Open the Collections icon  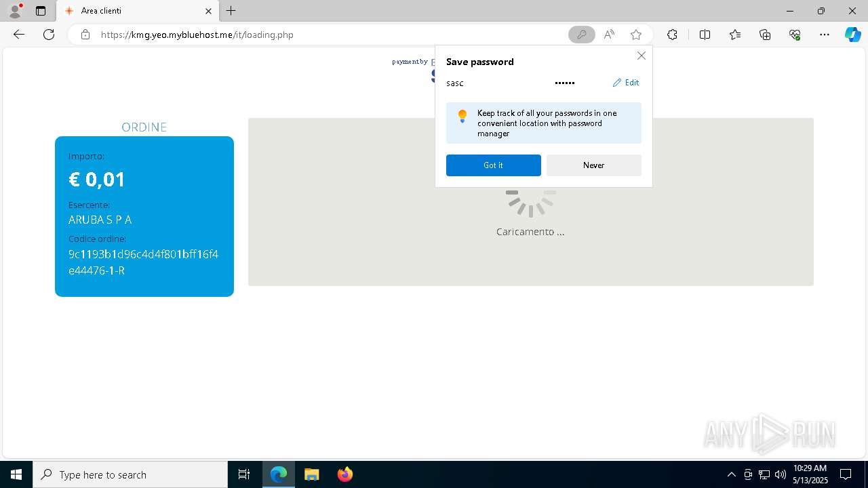point(765,35)
